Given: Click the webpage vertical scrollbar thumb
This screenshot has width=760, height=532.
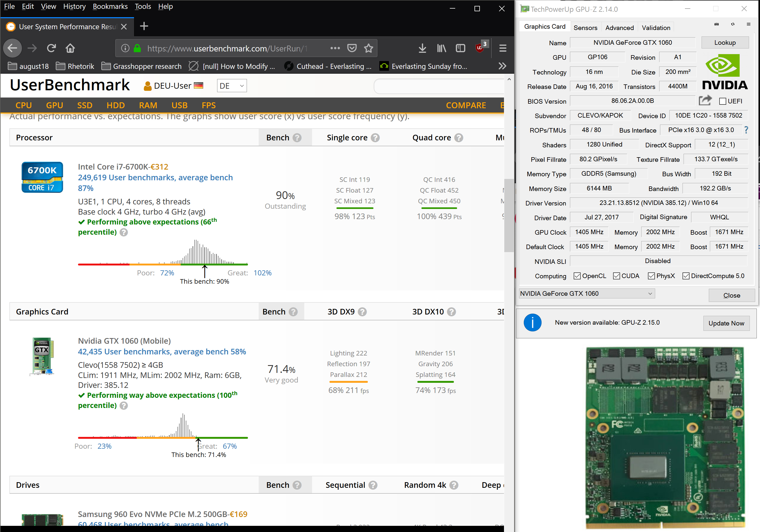Looking at the screenshot, I should click(509, 215).
